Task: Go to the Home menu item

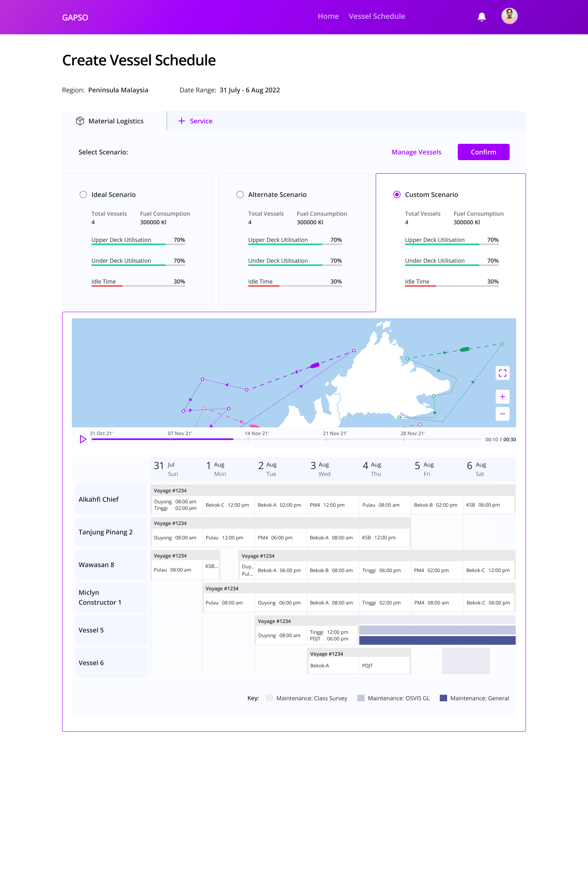Action: [328, 16]
